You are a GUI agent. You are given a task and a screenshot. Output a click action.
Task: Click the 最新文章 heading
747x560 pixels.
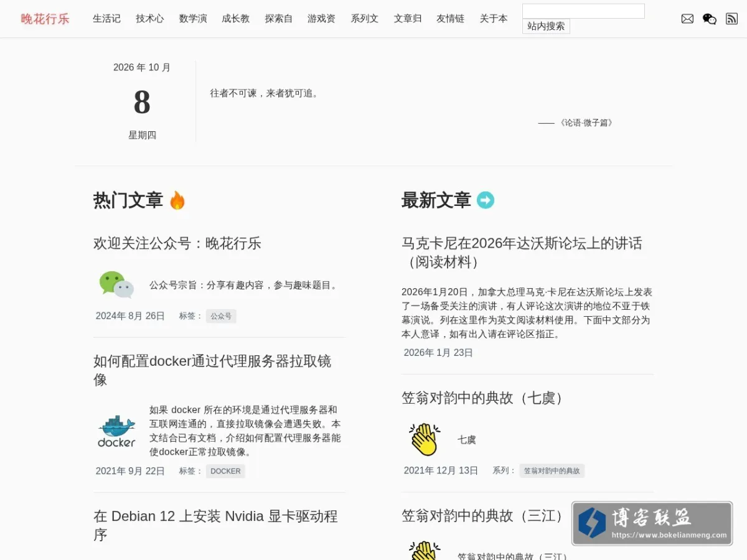pyautogui.click(x=436, y=200)
